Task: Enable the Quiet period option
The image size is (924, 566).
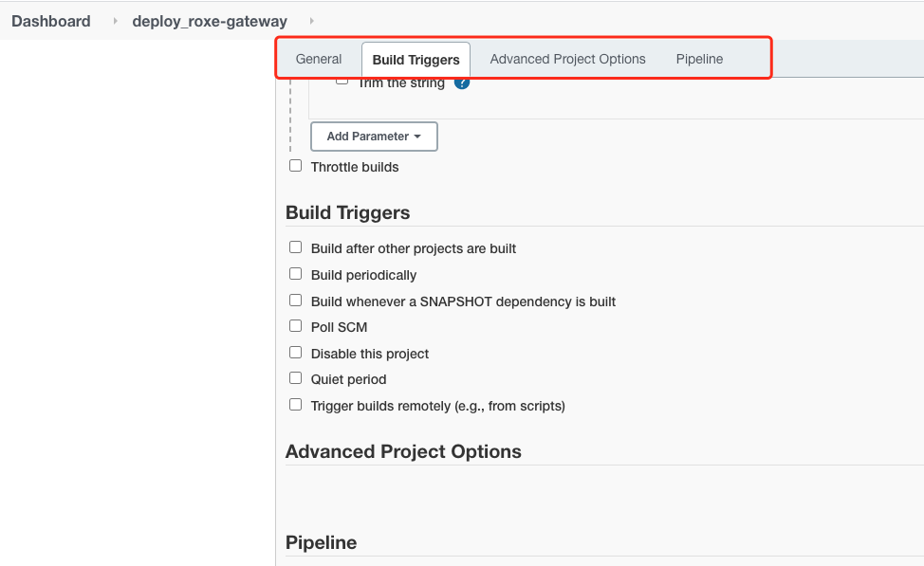Action: (295, 378)
